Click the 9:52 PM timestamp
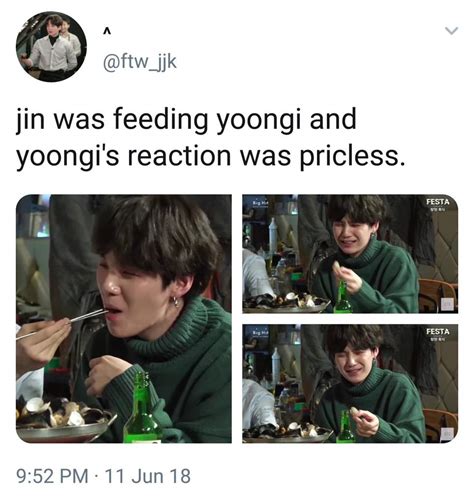 tap(52, 476)
